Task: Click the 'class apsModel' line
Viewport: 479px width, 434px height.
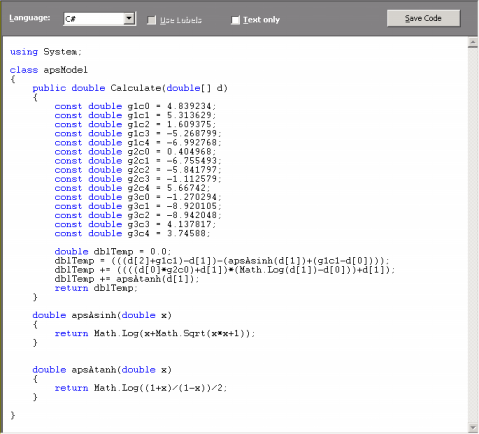Action: click(x=49, y=70)
